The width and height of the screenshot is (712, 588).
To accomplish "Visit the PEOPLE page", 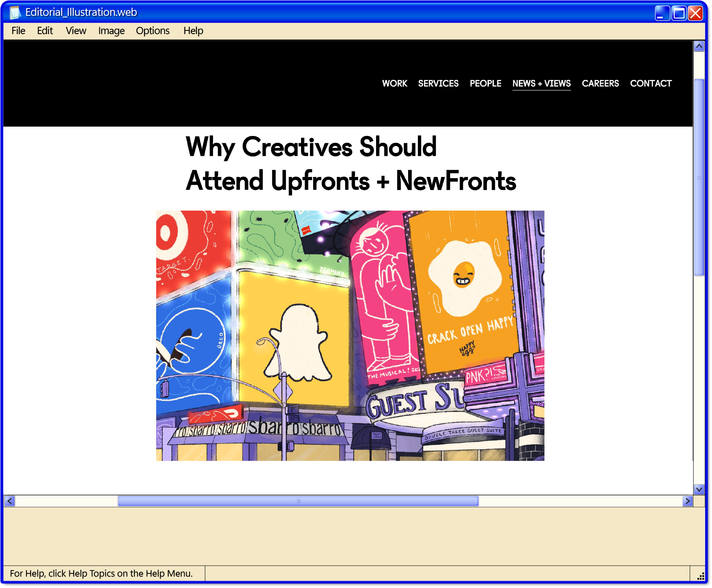I will (x=485, y=84).
